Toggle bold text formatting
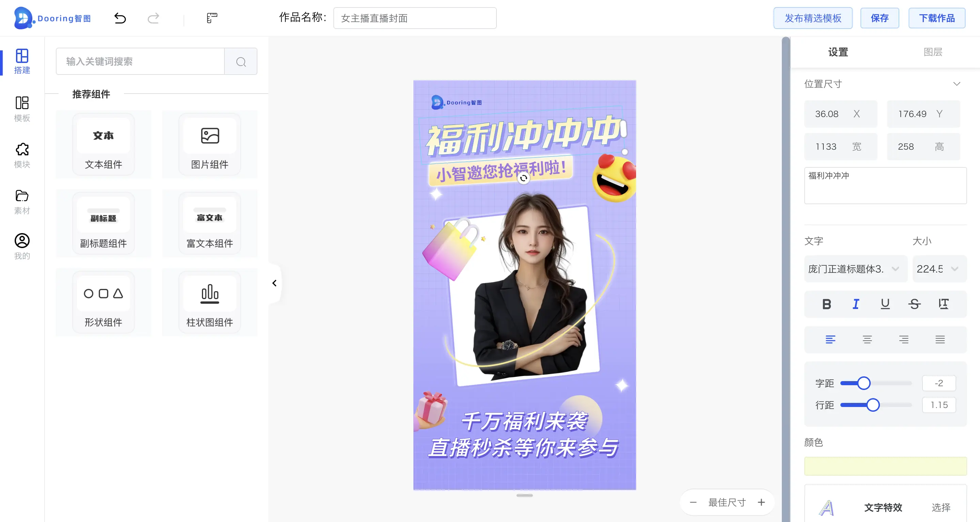Viewport: 980px width, 522px height. 826,304
